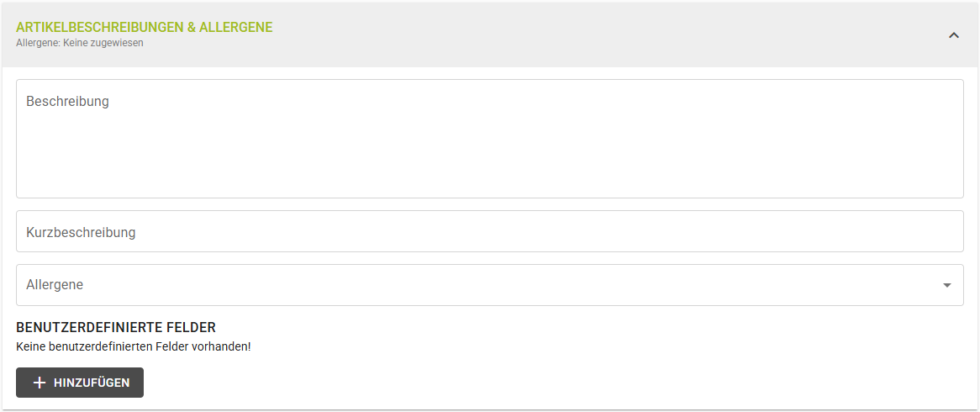Toggle the gray section header bar
This screenshot has width=980, height=412.
(x=588, y=35)
